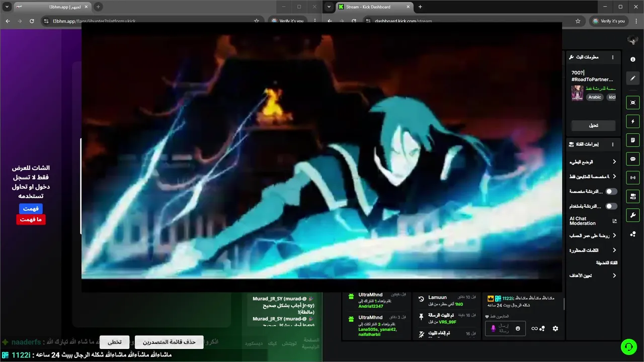
Task: Toggle the الدردشة مخصصة switch
Action: click(x=611, y=192)
